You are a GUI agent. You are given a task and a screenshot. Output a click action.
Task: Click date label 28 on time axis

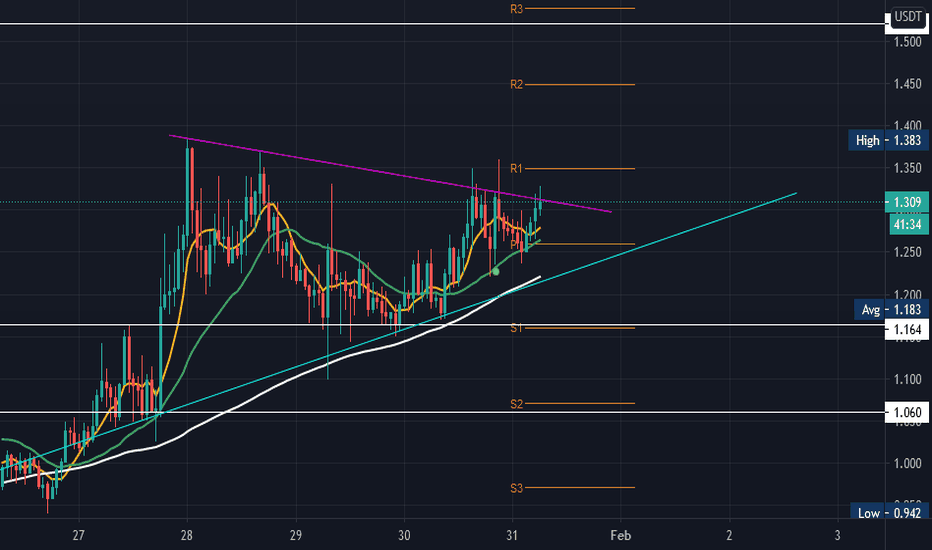(187, 535)
